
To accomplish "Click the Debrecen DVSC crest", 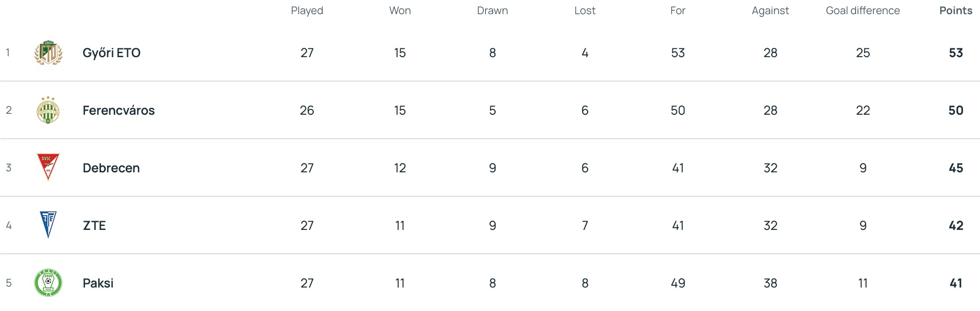I will [48, 167].
